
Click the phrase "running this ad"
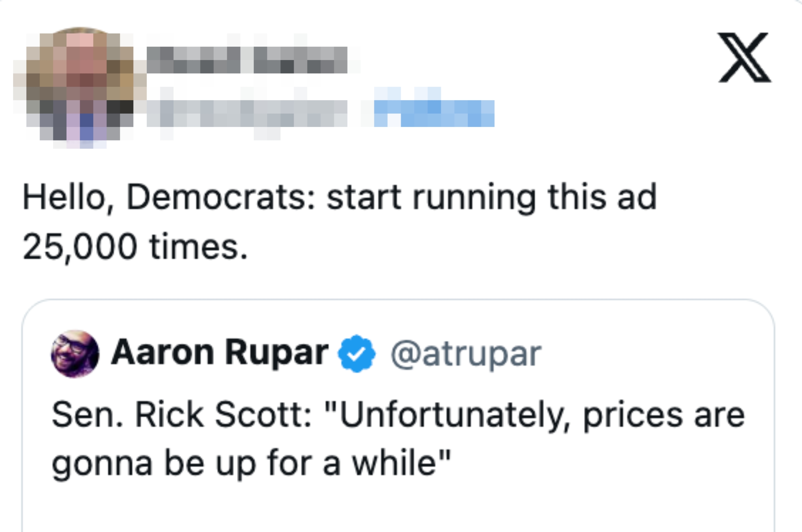coord(534,197)
